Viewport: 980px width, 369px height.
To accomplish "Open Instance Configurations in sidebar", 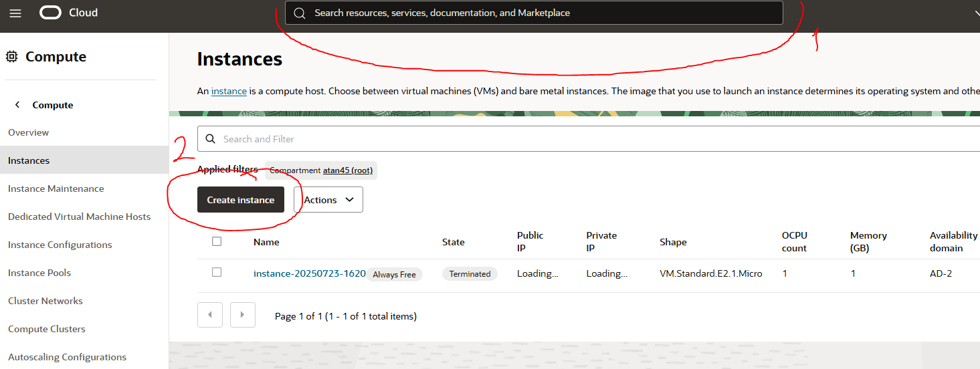I will (x=60, y=245).
